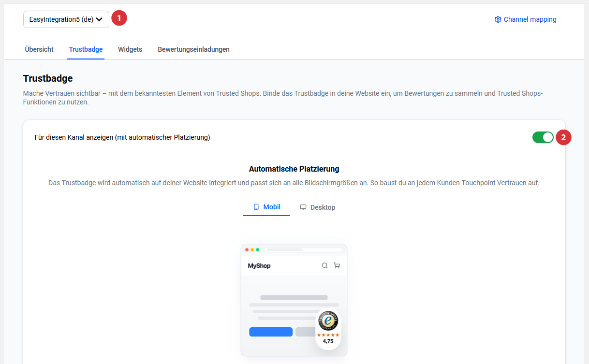The height and width of the screenshot is (364, 589).
Task: Click the mobile phone icon in Mobil tab
Action: coord(256,207)
